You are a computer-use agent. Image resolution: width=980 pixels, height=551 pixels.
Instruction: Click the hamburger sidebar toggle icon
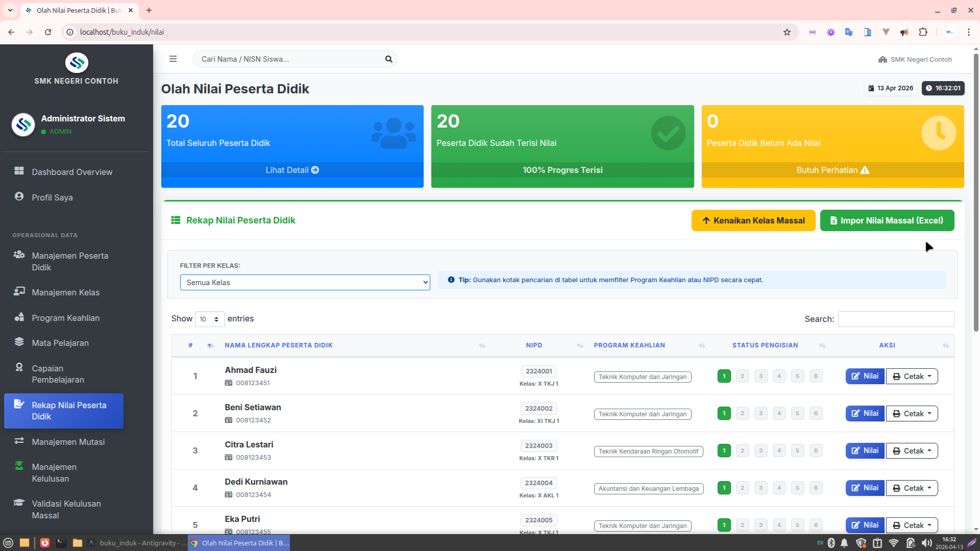(173, 59)
